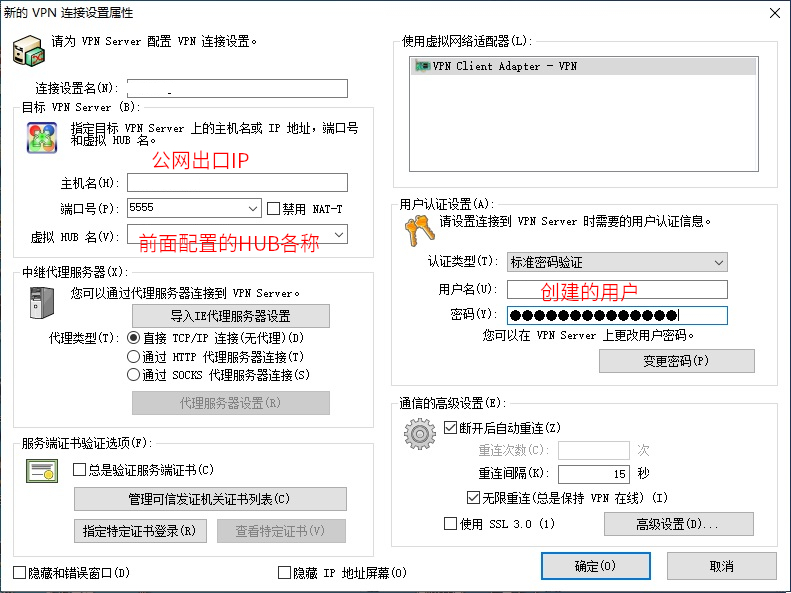Screen dimensions: 791x593
Task: Click the 主机名 input field
Action: (x=237, y=183)
